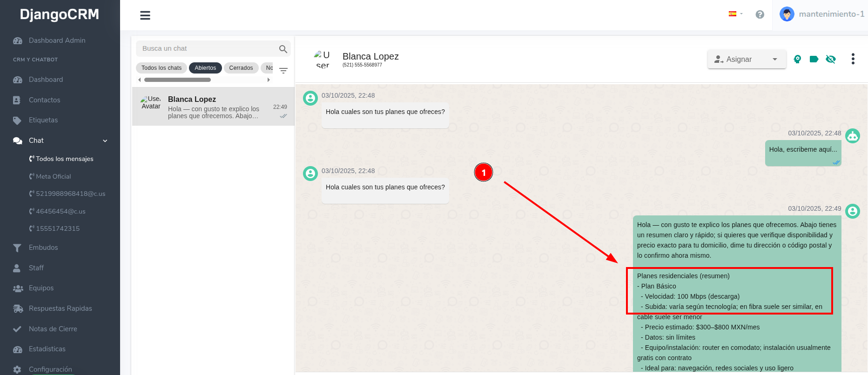
Task: Open the Spanish flag language dropdown
Action: coord(735,14)
